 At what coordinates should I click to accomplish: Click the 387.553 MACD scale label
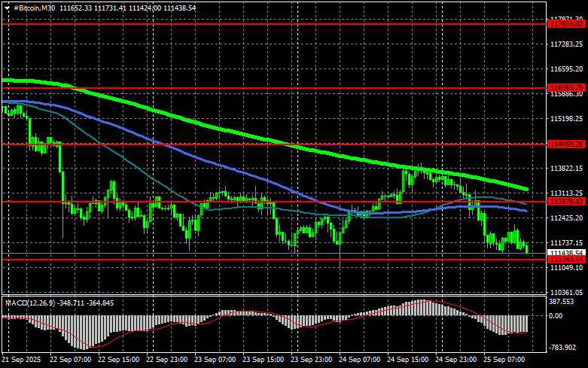(562, 302)
